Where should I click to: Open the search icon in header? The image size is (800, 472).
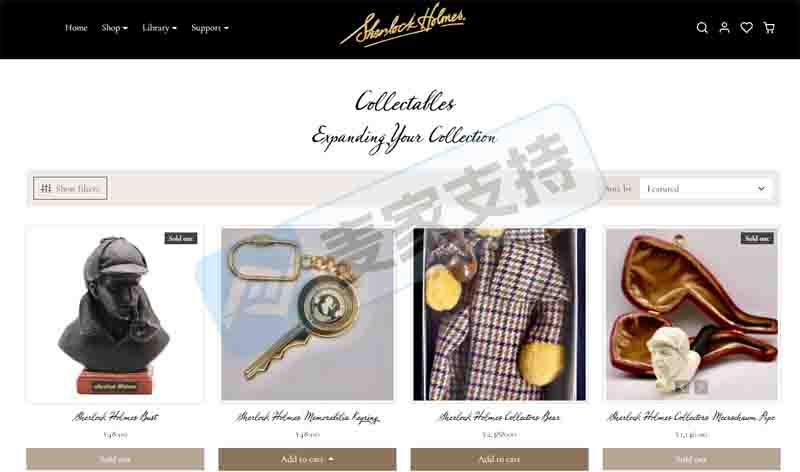click(702, 28)
